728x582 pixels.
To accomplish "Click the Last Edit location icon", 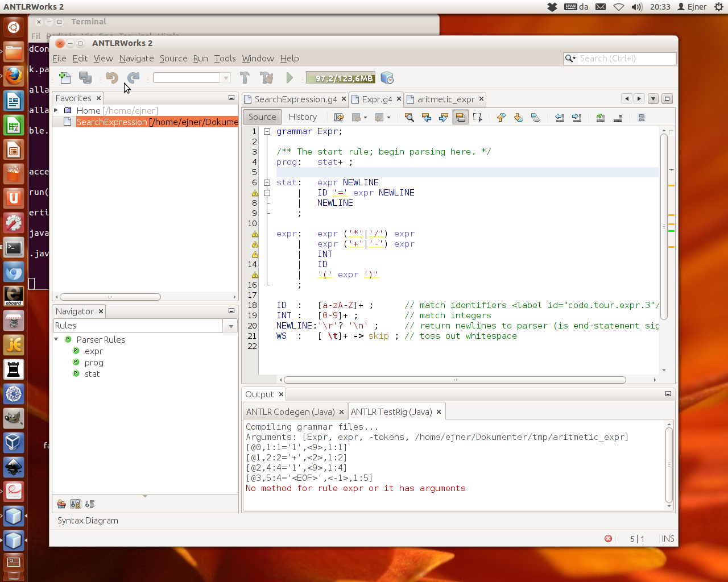I will pyautogui.click(x=339, y=118).
